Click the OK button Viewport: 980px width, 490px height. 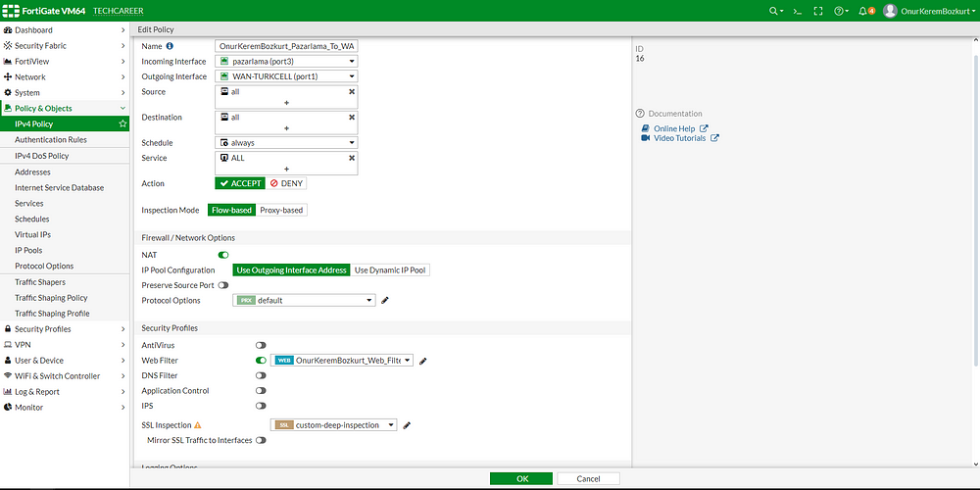pyautogui.click(x=521, y=478)
